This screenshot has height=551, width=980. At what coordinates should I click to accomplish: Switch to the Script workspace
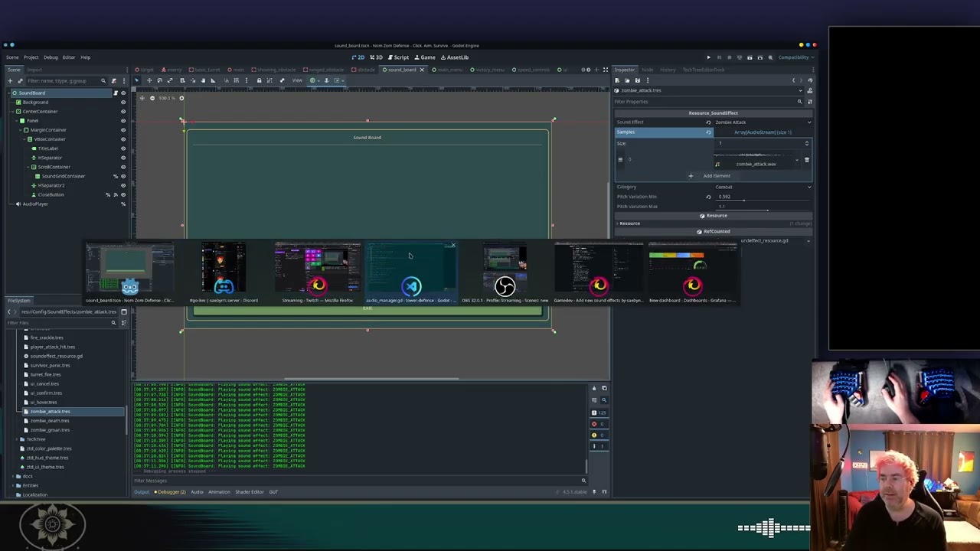tap(397, 57)
